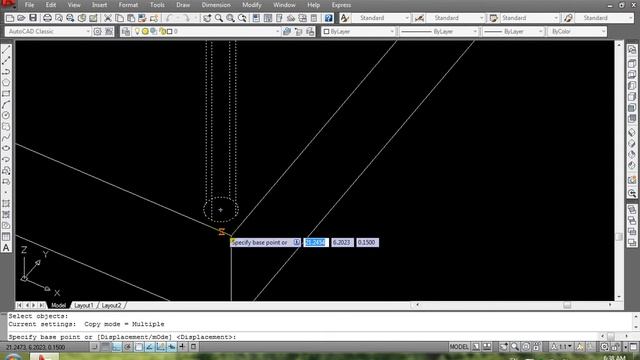
Task: Switch to the Model tab
Action: tap(58, 305)
